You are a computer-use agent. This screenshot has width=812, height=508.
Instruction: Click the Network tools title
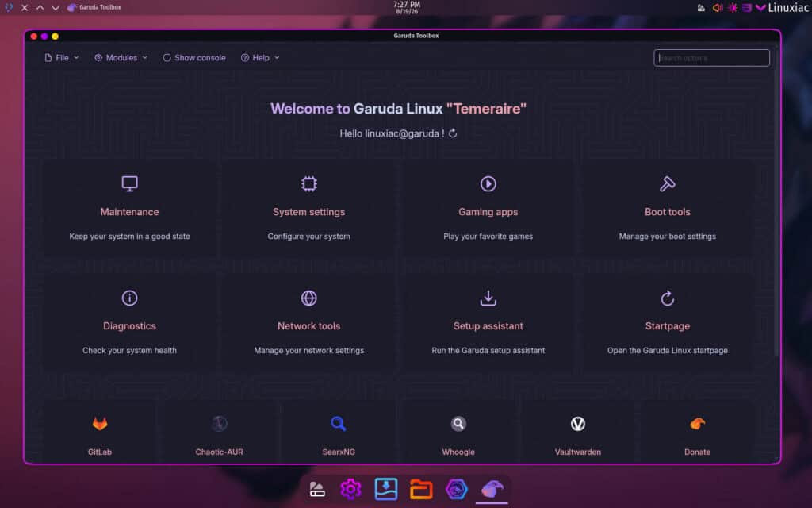pos(308,326)
